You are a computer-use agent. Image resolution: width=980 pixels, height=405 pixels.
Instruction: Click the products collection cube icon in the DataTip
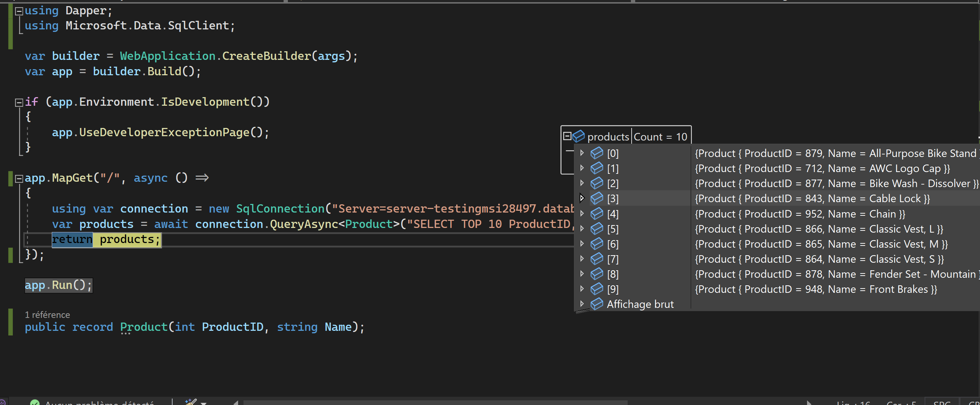[578, 136]
